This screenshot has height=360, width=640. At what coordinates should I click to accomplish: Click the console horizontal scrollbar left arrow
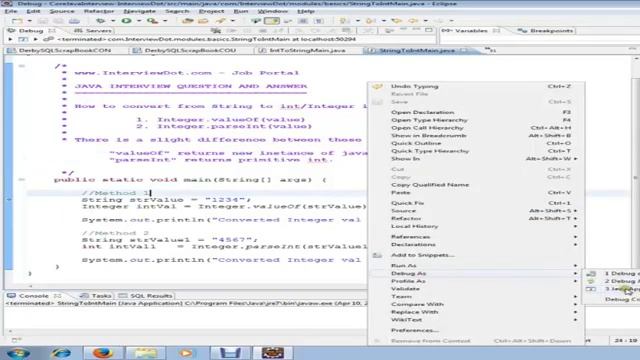[10, 331]
